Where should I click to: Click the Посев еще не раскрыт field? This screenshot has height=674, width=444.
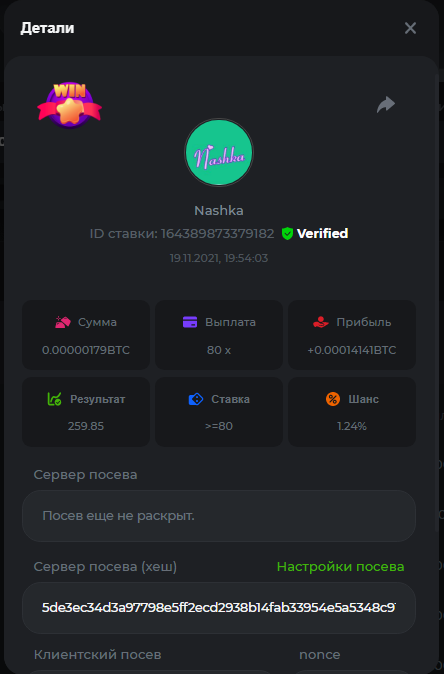coord(219,516)
